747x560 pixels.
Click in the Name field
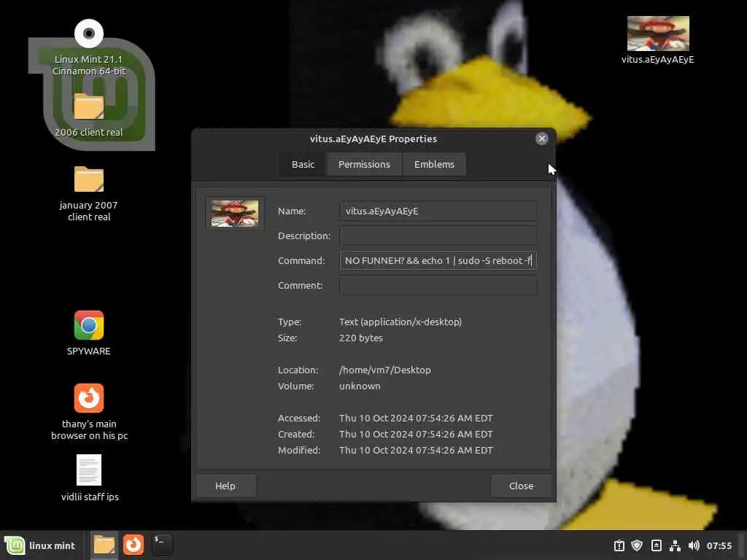point(438,211)
